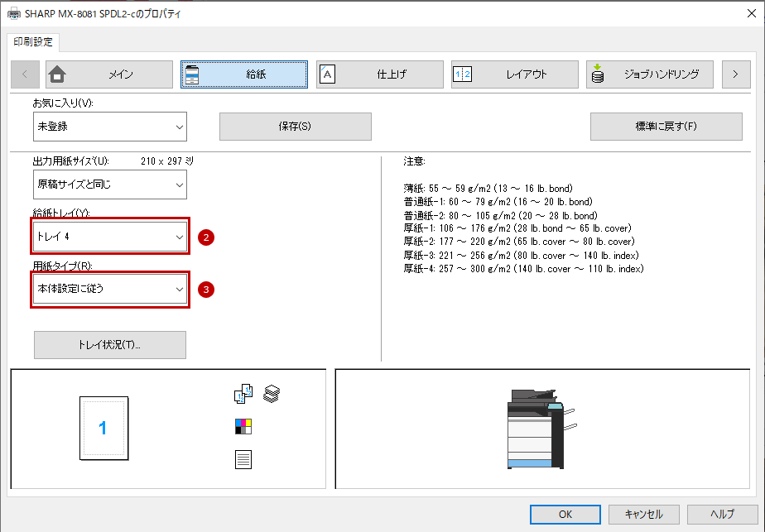765x532 pixels.
Task: Click 標準に戻す(F) button
Action: pyautogui.click(x=666, y=127)
